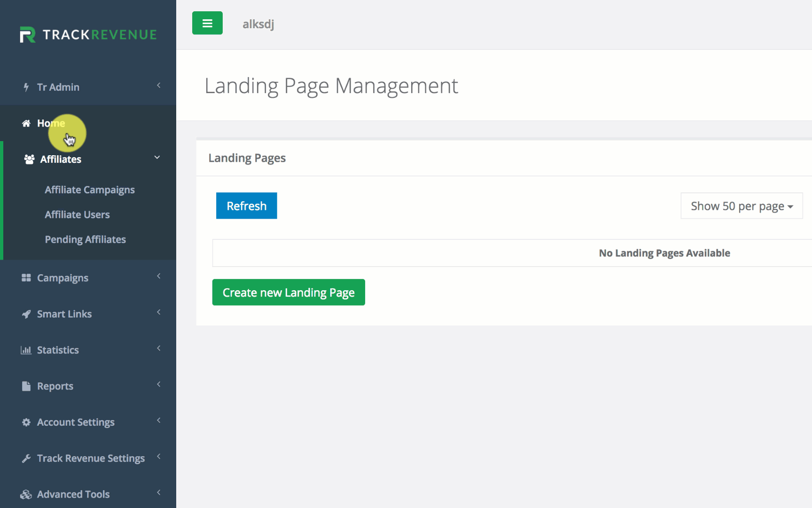Screen dimensions: 812x508
Task: Open Campaigns menu label
Action: (63, 278)
